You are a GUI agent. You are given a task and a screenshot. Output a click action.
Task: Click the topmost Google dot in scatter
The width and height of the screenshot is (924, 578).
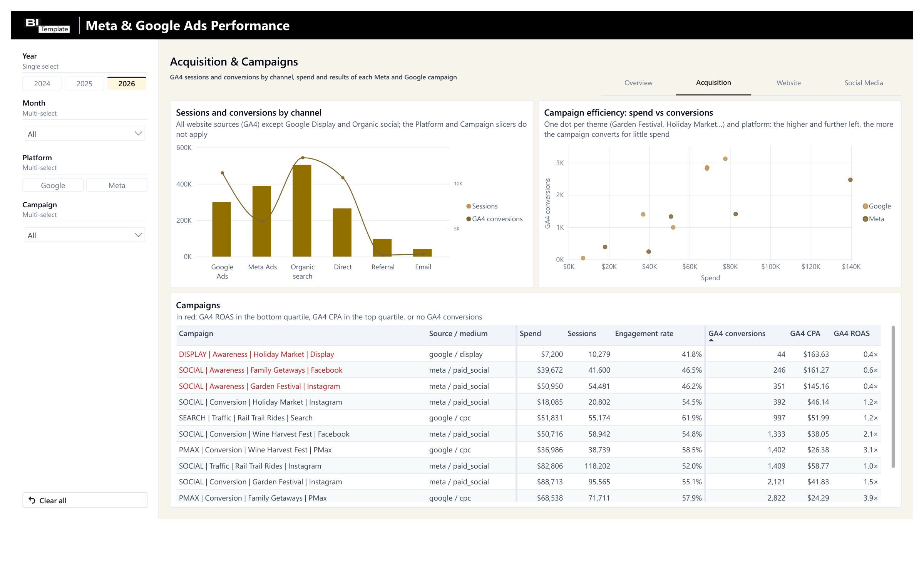click(x=725, y=159)
